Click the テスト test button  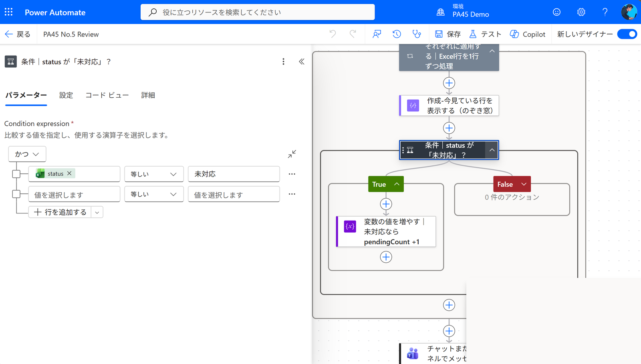(485, 34)
